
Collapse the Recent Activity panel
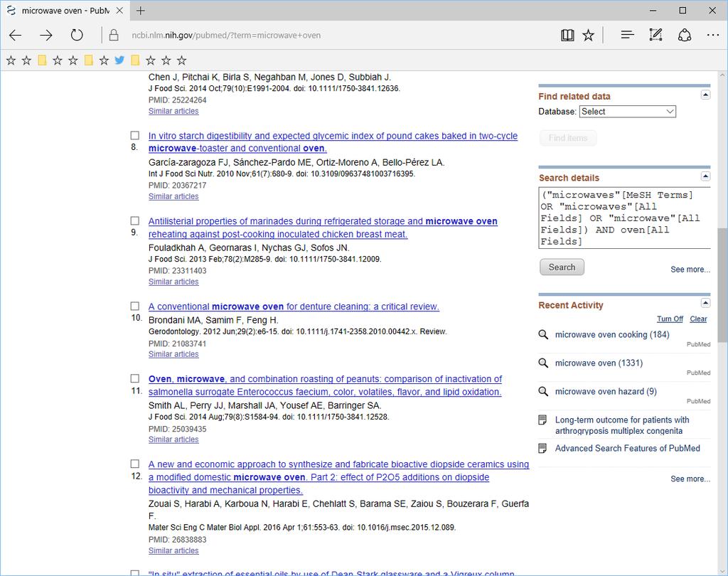pos(705,304)
